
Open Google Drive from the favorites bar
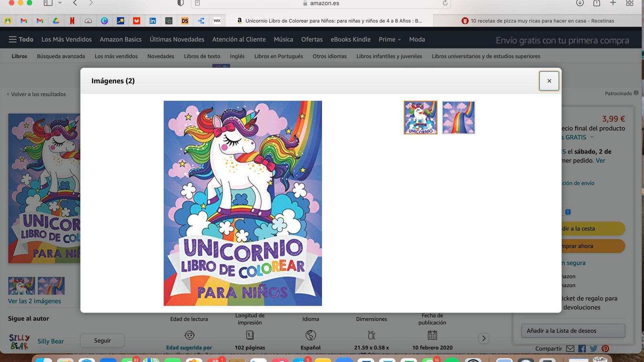(56, 21)
